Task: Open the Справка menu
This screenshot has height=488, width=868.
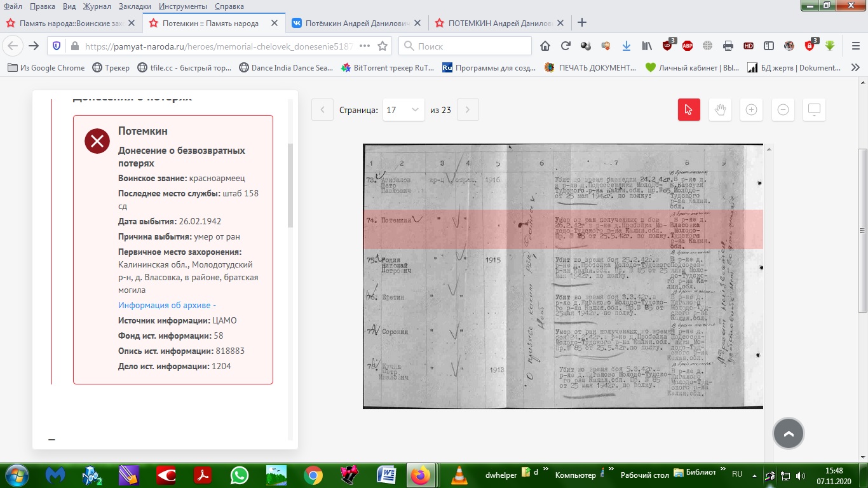Action: click(229, 6)
